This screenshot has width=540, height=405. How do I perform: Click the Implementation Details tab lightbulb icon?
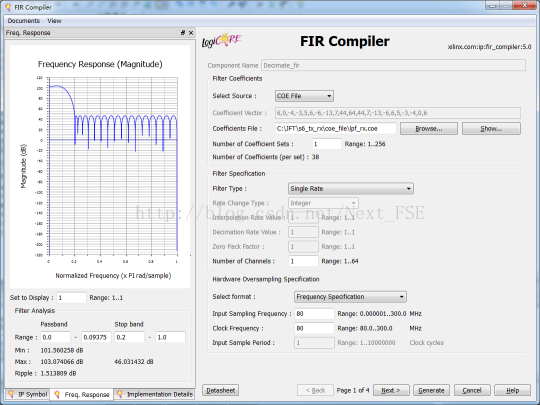(x=120, y=394)
